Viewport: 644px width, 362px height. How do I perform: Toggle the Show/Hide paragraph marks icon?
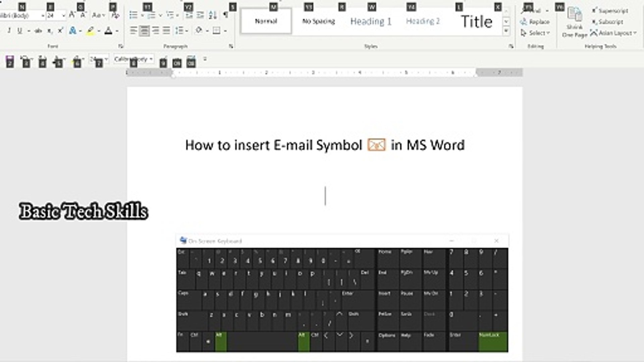click(225, 15)
